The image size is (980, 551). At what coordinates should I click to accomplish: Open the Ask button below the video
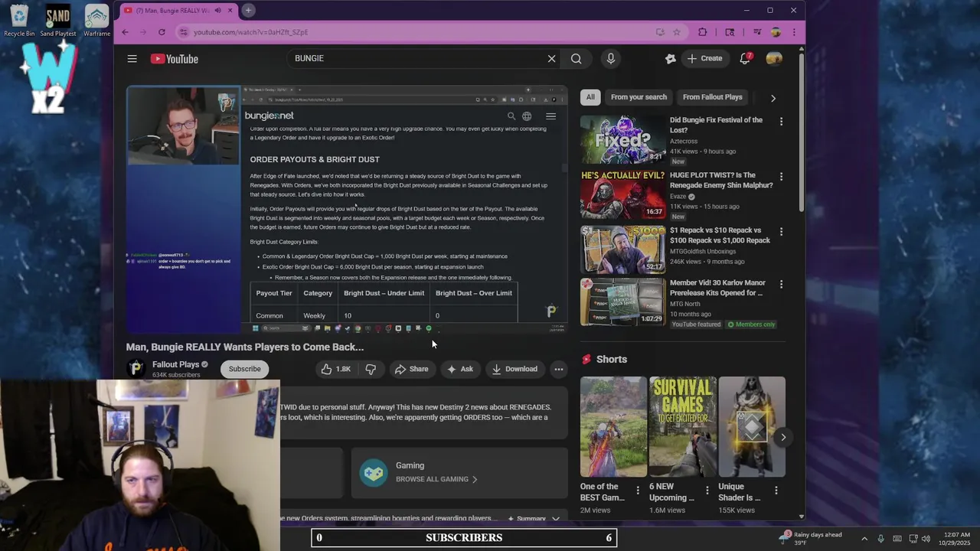point(459,369)
